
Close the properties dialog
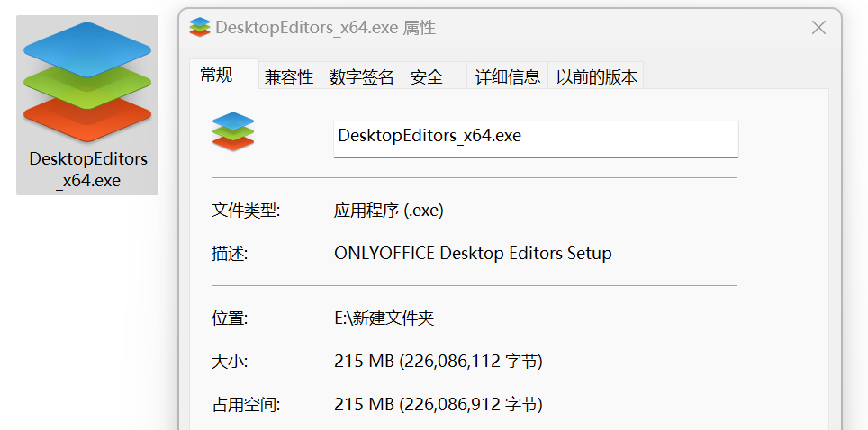click(x=818, y=28)
